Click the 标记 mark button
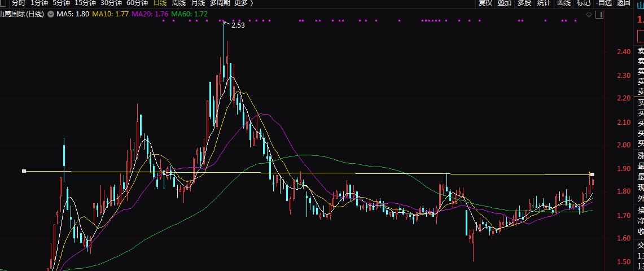This screenshot has width=644, height=271. [x=583, y=3]
